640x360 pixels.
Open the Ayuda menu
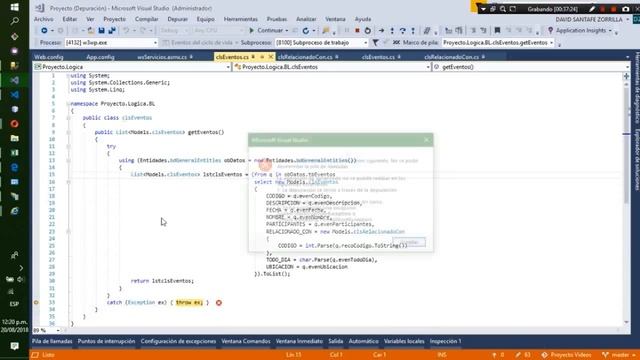coord(363,19)
